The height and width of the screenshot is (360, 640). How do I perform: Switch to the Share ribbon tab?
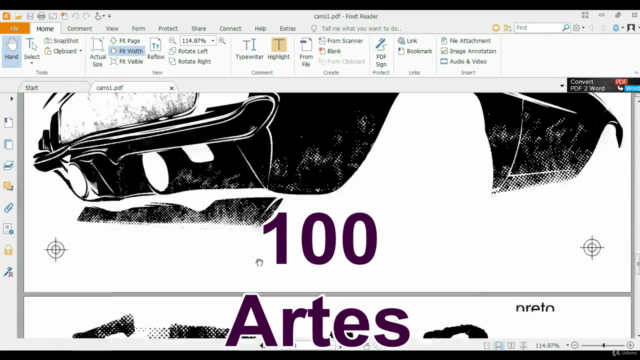pos(198,29)
